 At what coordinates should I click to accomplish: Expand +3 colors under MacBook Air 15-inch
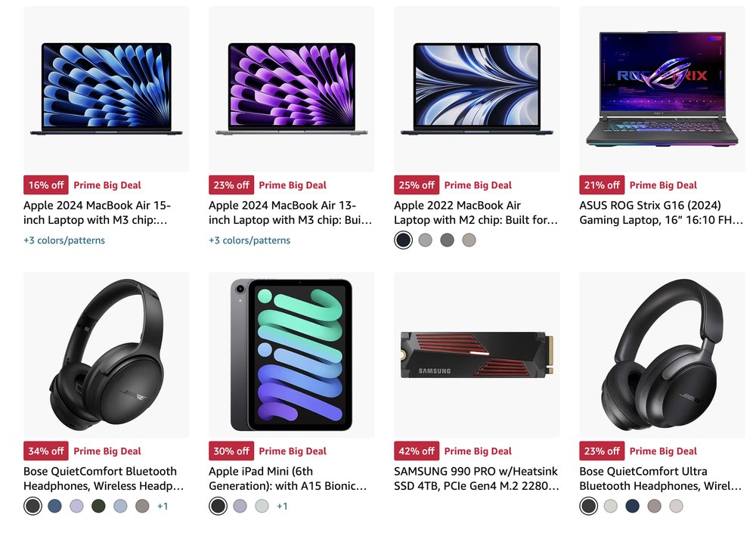coord(64,240)
